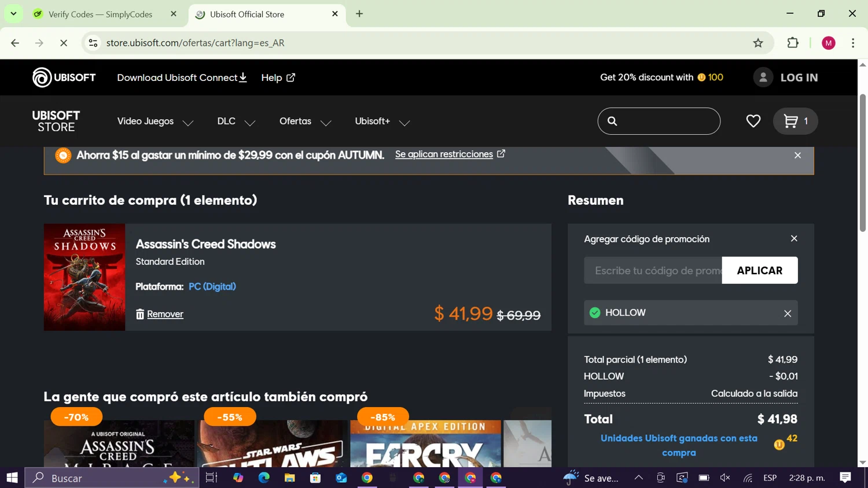The image size is (868, 488).
Task: Open new browser tab
Action: point(359,14)
